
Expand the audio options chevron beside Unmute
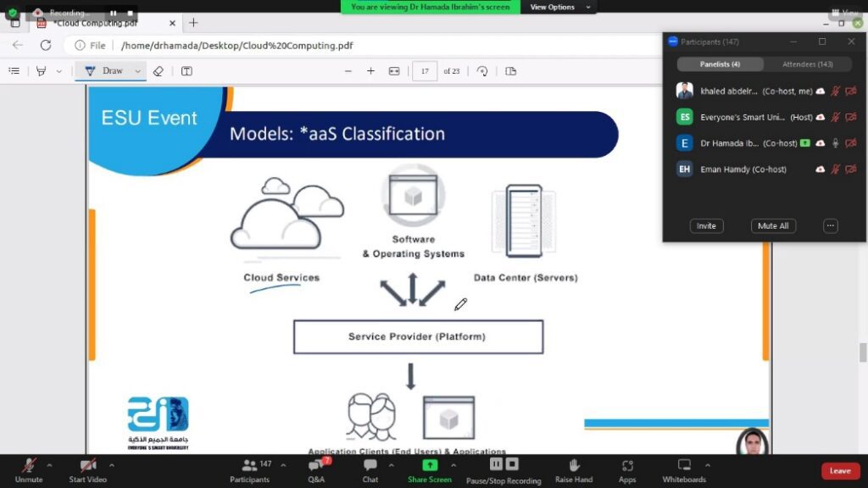pyautogui.click(x=49, y=465)
